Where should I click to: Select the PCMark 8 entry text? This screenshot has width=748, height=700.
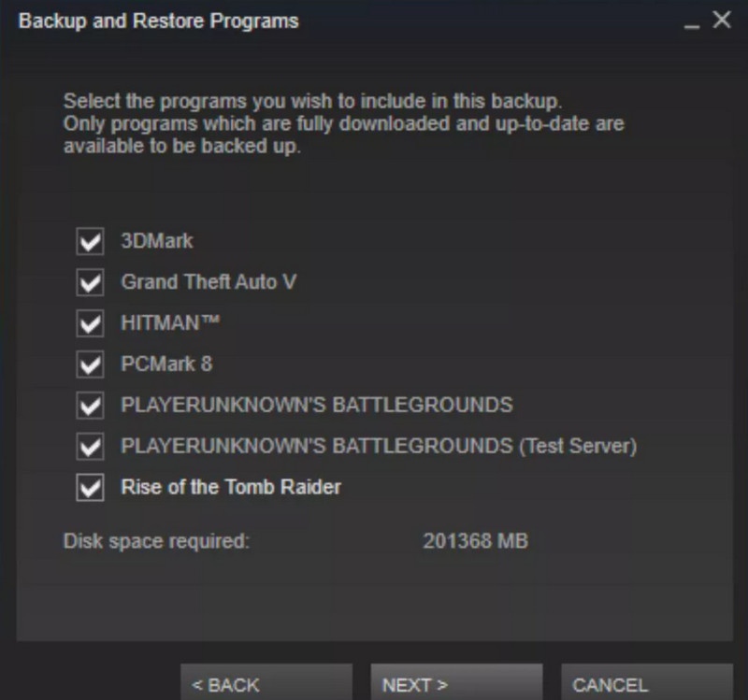click(166, 364)
